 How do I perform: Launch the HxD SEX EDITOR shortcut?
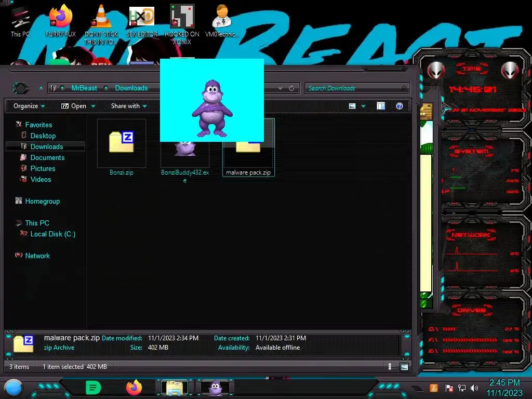pyautogui.click(x=142, y=21)
